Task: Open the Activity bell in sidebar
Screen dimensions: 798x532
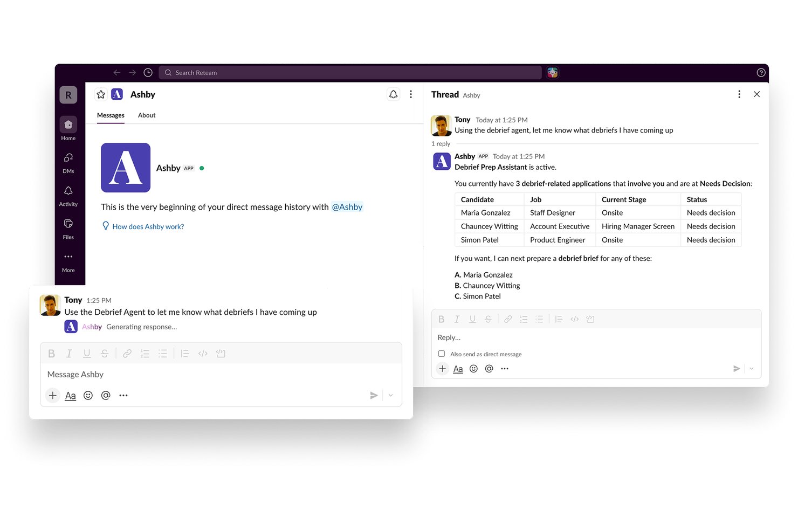Action: [x=68, y=191]
